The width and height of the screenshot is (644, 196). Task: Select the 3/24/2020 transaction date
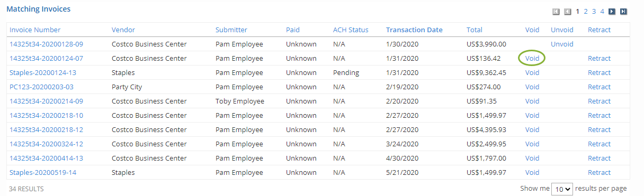tap(402, 144)
